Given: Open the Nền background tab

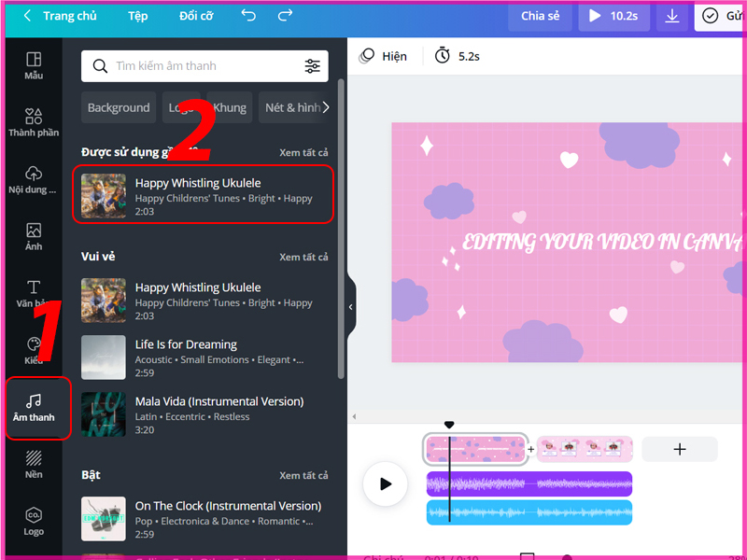Looking at the screenshot, I should coord(34,465).
